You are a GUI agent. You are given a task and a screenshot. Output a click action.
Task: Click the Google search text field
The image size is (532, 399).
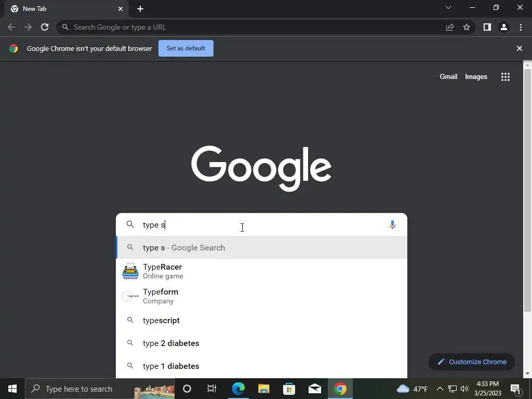point(261,224)
